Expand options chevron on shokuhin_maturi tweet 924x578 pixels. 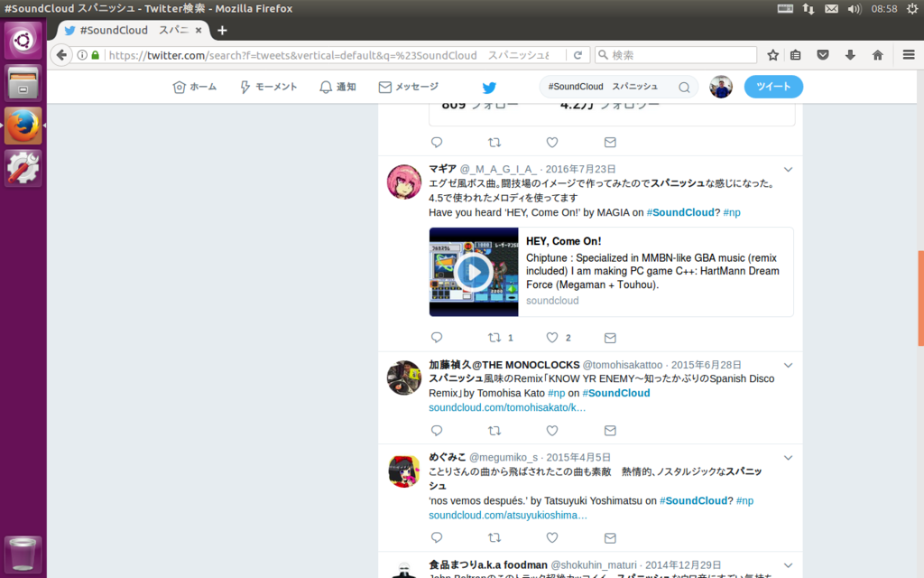click(788, 565)
